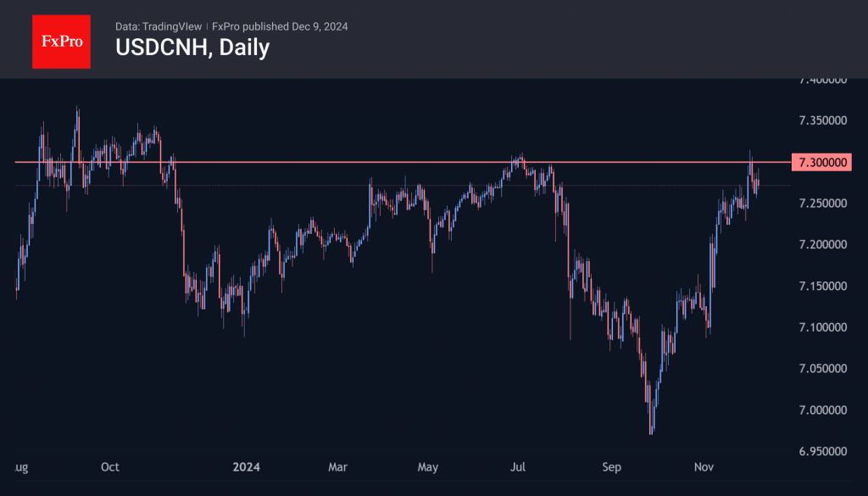Image resolution: width=868 pixels, height=496 pixels.
Task: Select the Oct label on time axis
Action: (110, 467)
